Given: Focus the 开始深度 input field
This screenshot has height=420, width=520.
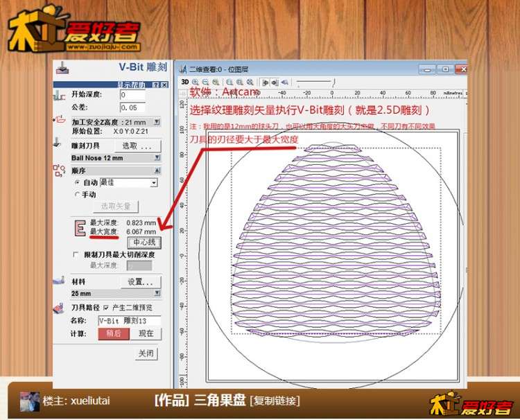Looking at the screenshot, I should click(x=132, y=95).
